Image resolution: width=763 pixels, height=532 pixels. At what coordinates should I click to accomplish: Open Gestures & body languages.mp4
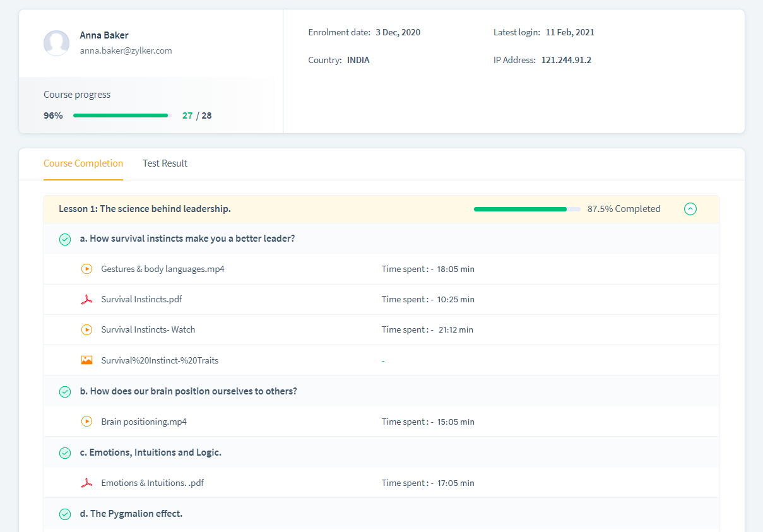pos(163,269)
